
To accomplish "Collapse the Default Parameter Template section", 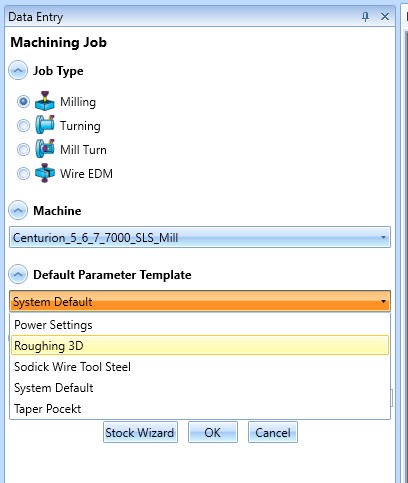I will (x=18, y=274).
